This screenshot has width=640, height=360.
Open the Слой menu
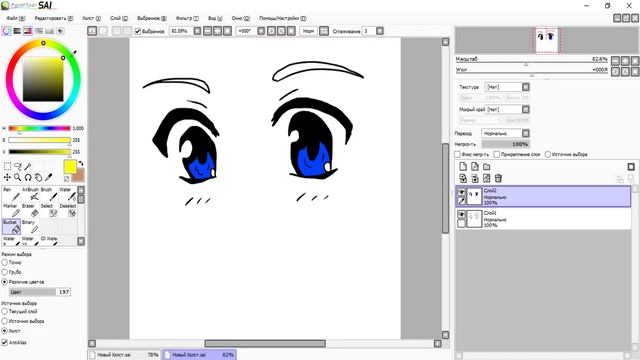tap(119, 18)
